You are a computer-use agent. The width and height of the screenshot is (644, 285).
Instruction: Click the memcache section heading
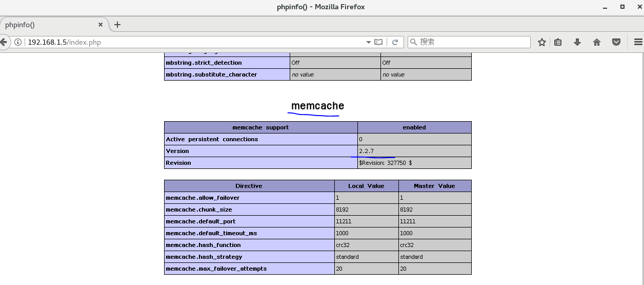[317, 106]
